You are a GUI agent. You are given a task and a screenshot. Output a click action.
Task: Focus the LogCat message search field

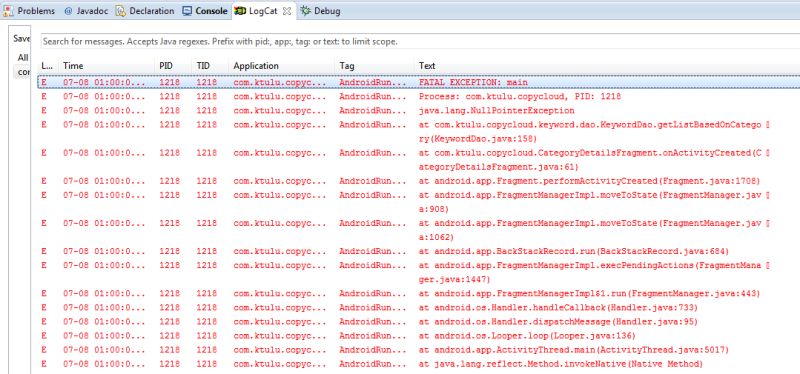419,41
